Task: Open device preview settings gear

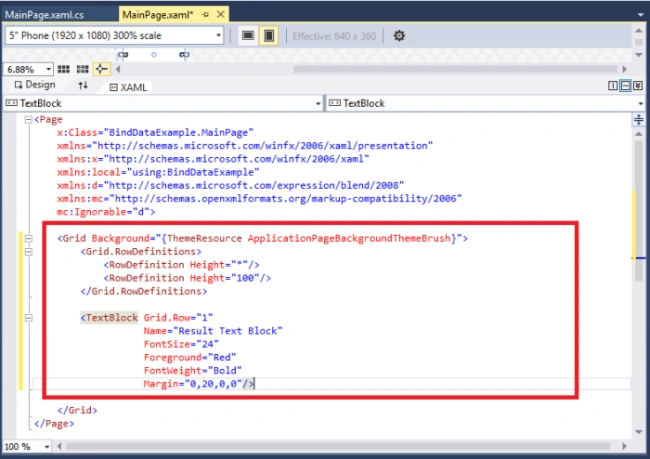Action: [399, 36]
